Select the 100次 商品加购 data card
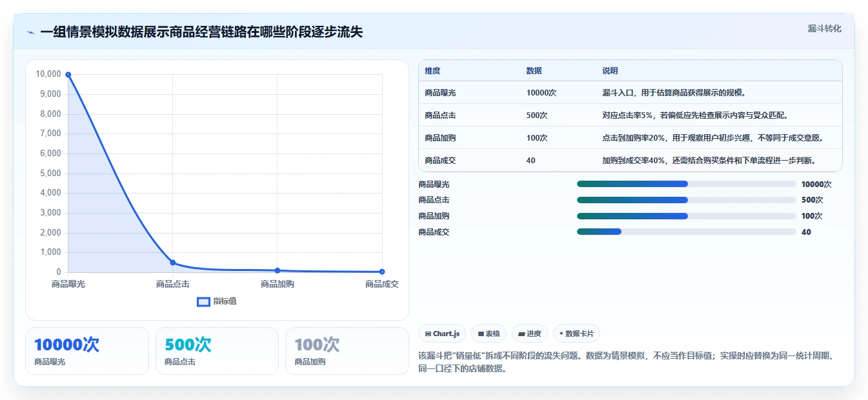Screen dimensions: 868x400 point(347,351)
